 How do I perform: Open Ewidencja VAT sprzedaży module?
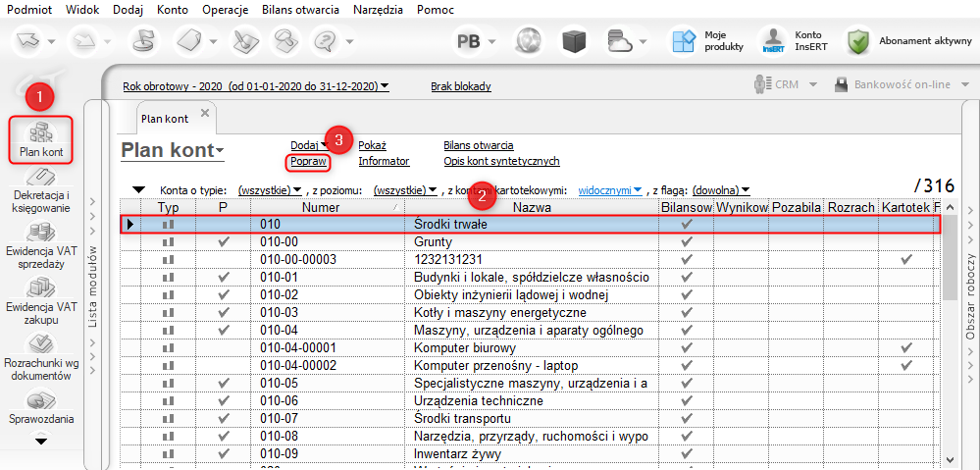coord(40,233)
